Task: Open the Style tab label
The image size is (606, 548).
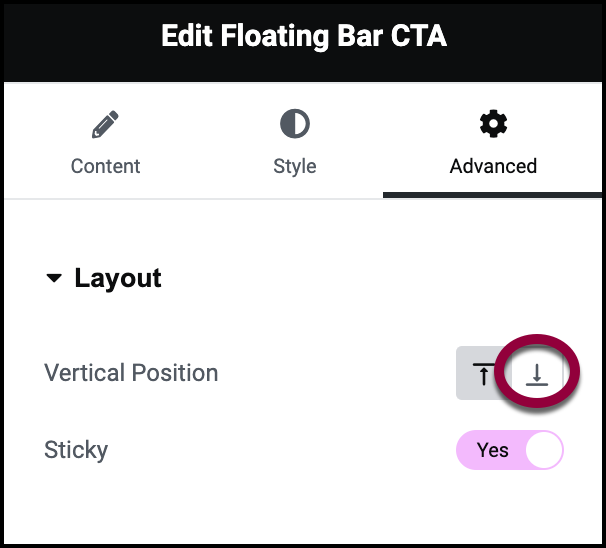Action: pos(294,166)
